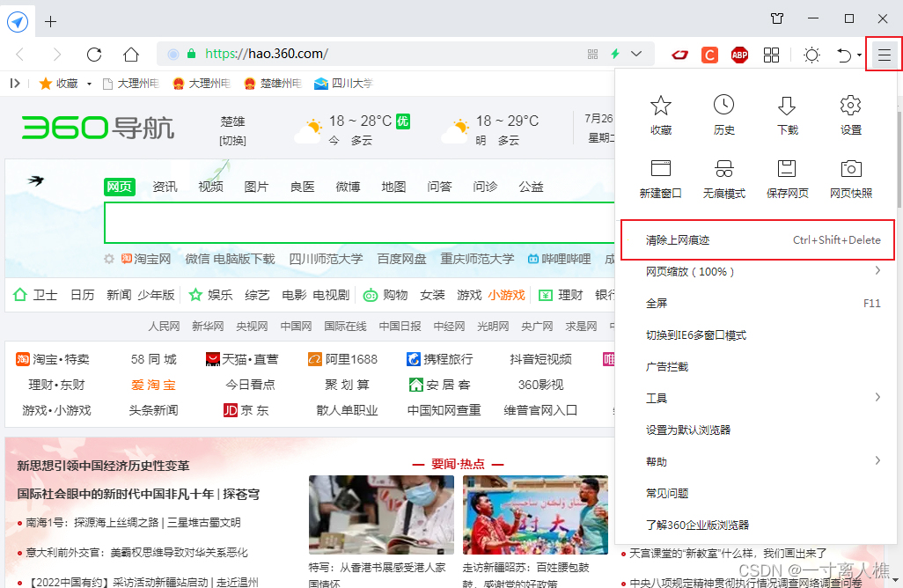Click the hamburger main menu button
The height and width of the screenshot is (588, 903).
(884, 55)
